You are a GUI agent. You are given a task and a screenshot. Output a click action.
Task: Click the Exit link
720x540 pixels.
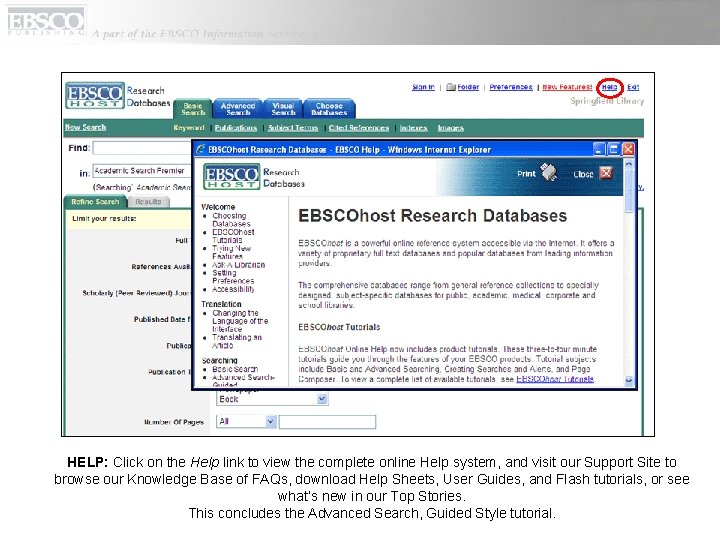(x=633, y=87)
